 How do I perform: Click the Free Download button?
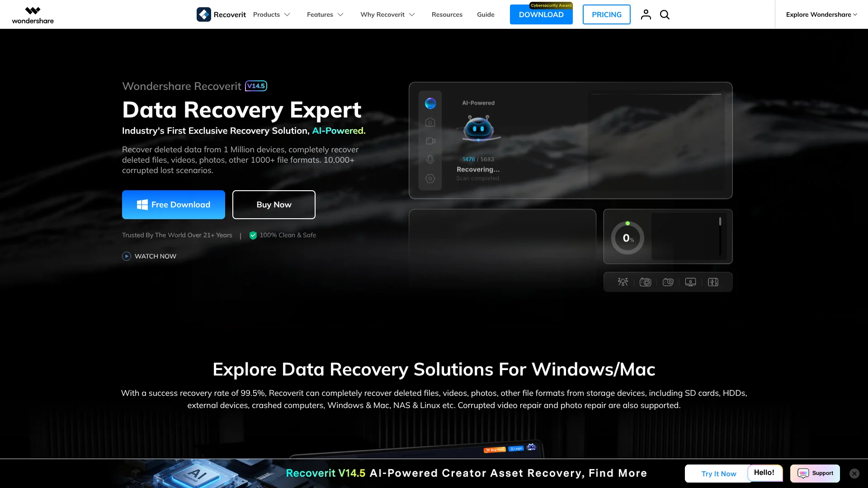point(174,205)
